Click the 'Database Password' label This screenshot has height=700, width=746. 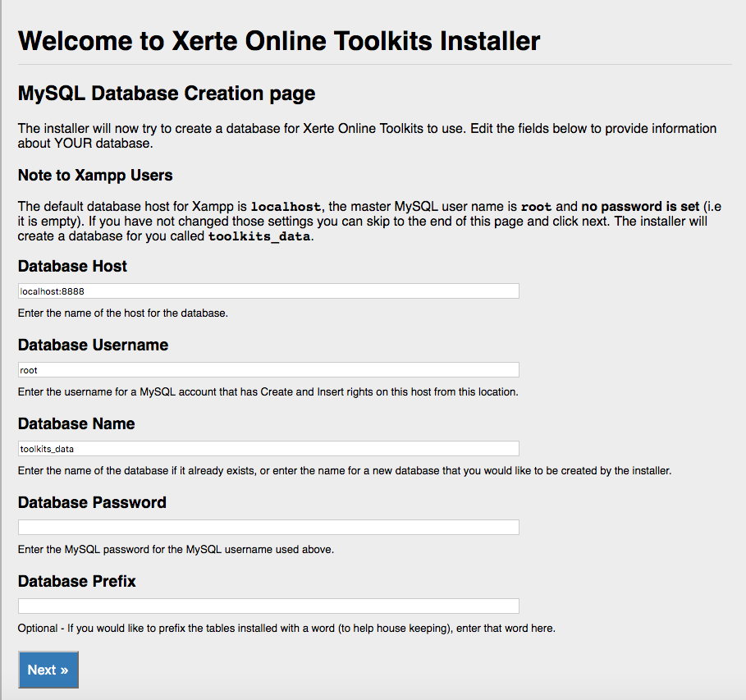tap(92, 502)
